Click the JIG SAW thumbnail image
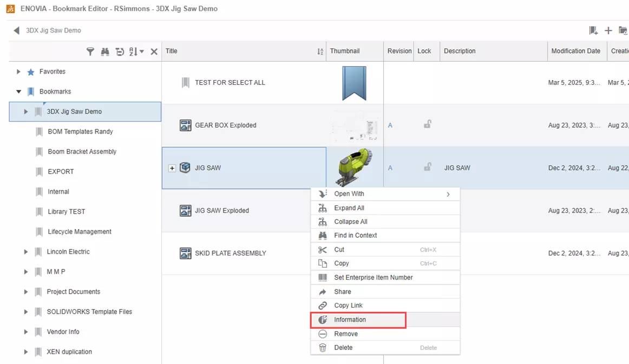 [355, 168]
